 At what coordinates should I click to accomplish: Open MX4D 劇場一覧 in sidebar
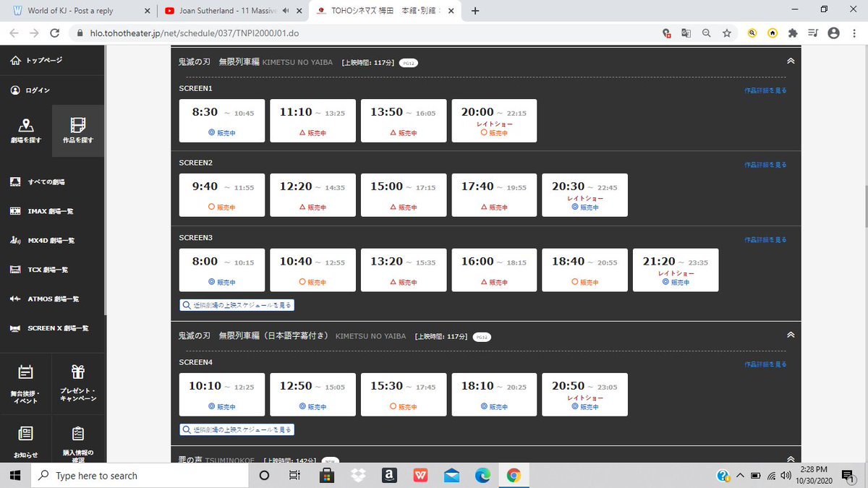pos(42,240)
